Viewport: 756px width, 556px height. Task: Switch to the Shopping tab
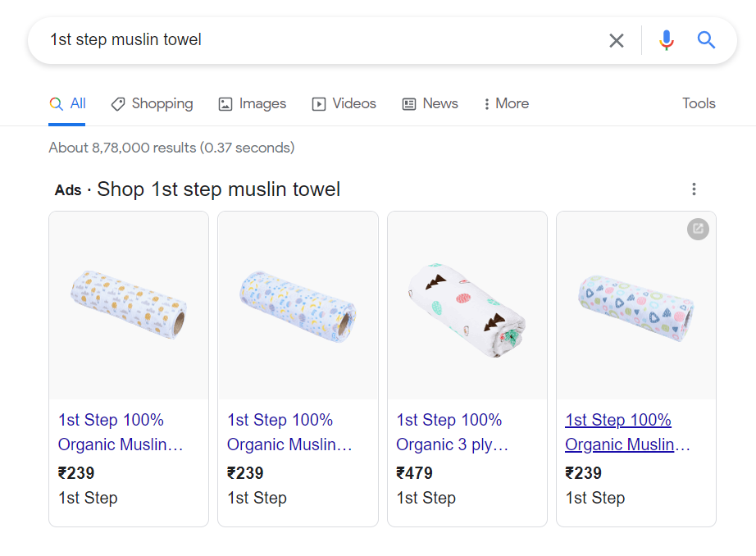pyautogui.click(x=153, y=103)
